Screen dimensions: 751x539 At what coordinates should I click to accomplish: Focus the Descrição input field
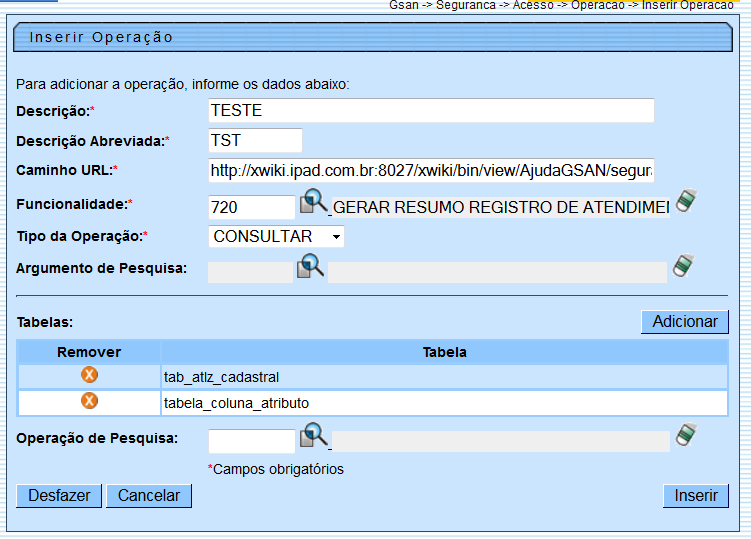tap(431, 111)
